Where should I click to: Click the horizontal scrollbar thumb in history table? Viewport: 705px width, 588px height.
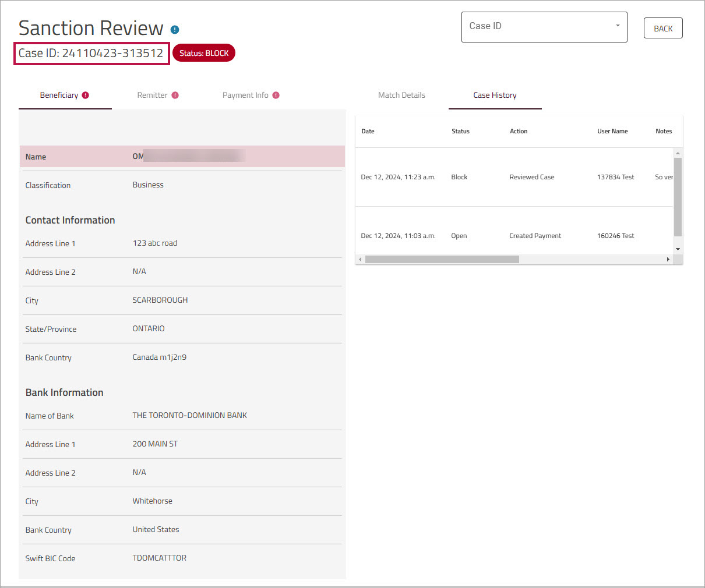[x=442, y=260]
